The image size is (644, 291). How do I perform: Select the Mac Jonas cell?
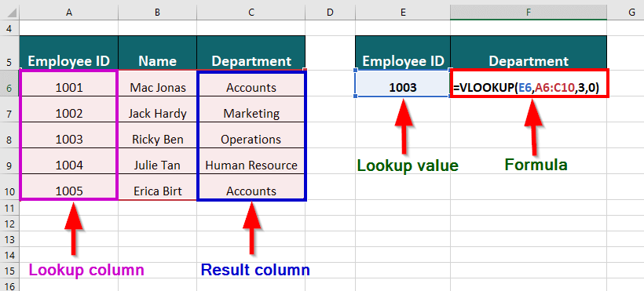click(158, 84)
